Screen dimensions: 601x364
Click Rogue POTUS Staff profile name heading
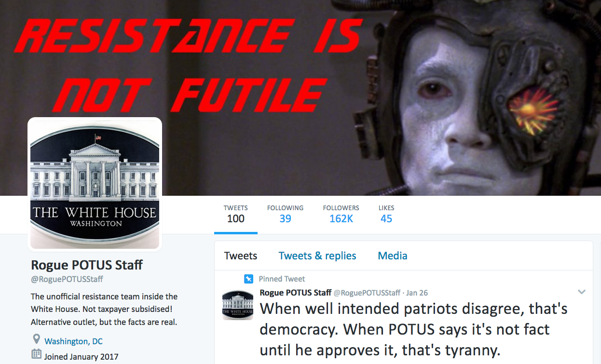point(87,265)
